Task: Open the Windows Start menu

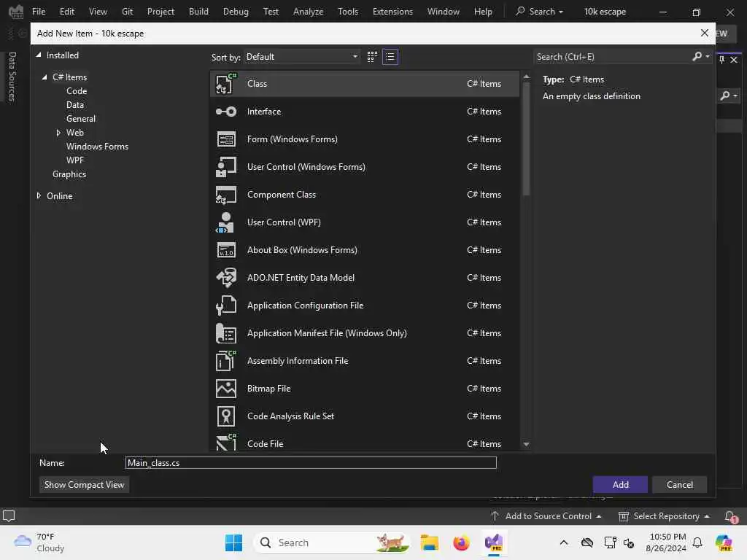Action: (233, 542)
